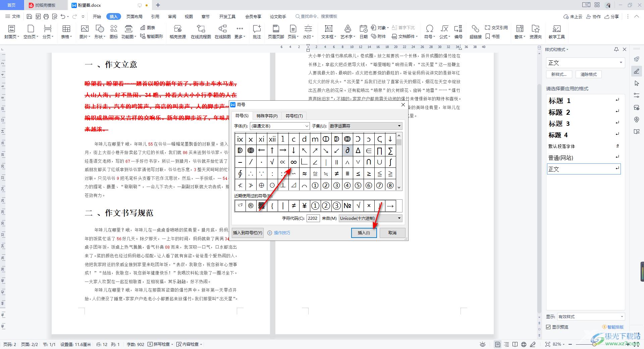
Task: Adjust the zoom slider in status bar
Action: point(594,344)
